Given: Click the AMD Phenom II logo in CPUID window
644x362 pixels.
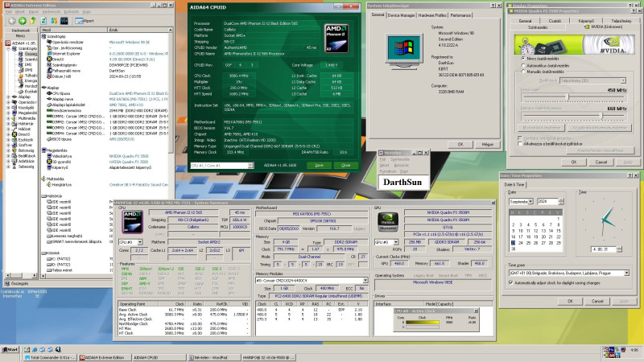Looking at the screenshot, I should tap(336, 39).
